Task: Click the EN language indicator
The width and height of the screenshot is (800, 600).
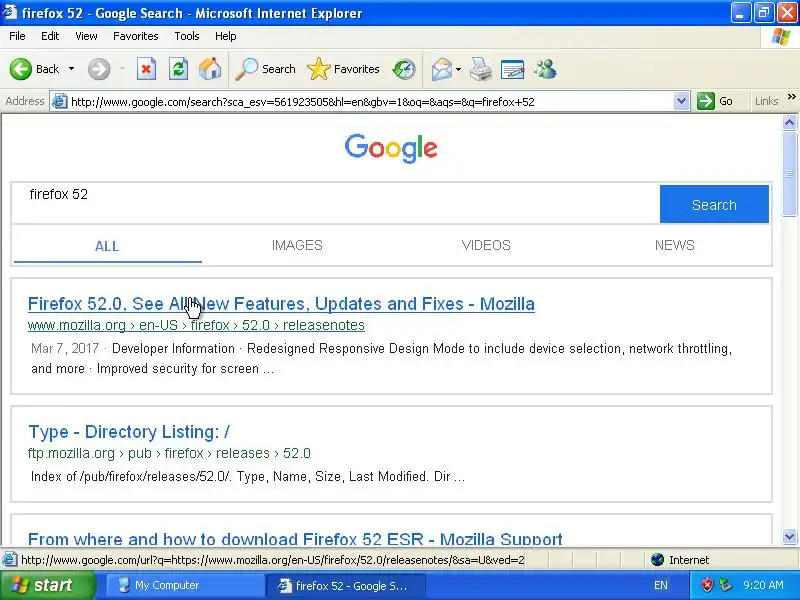Action: 661,585
